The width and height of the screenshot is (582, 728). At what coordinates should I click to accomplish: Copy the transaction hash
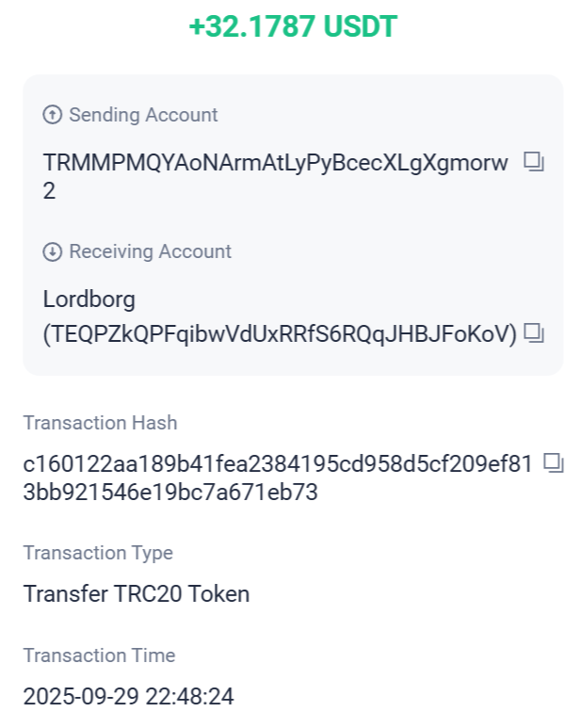(555, 462)
